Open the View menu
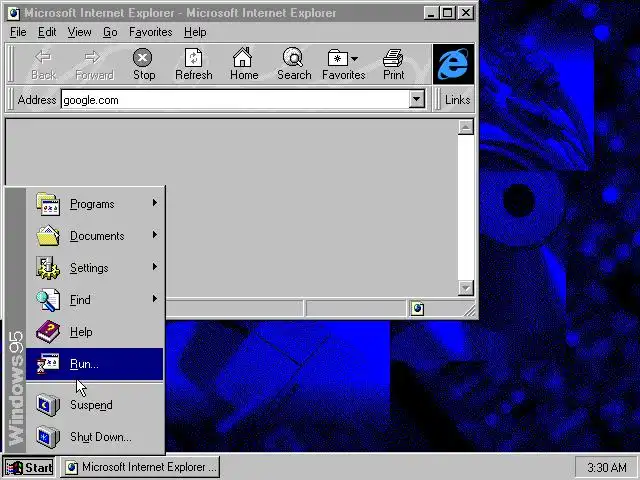 click(79, 32)
